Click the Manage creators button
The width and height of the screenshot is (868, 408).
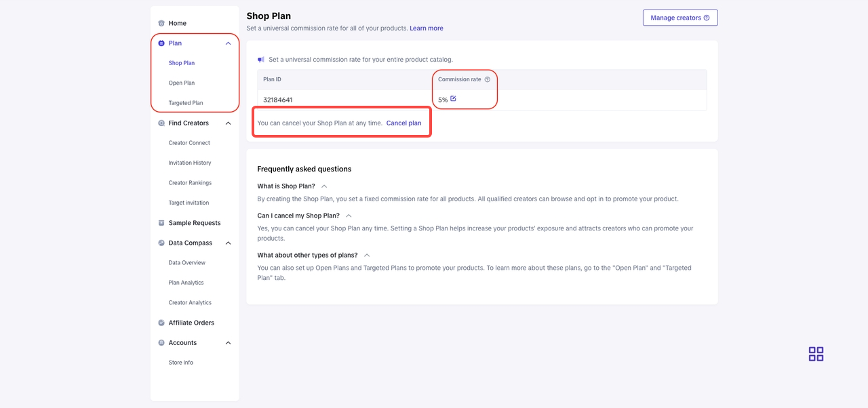coord(679,18)
